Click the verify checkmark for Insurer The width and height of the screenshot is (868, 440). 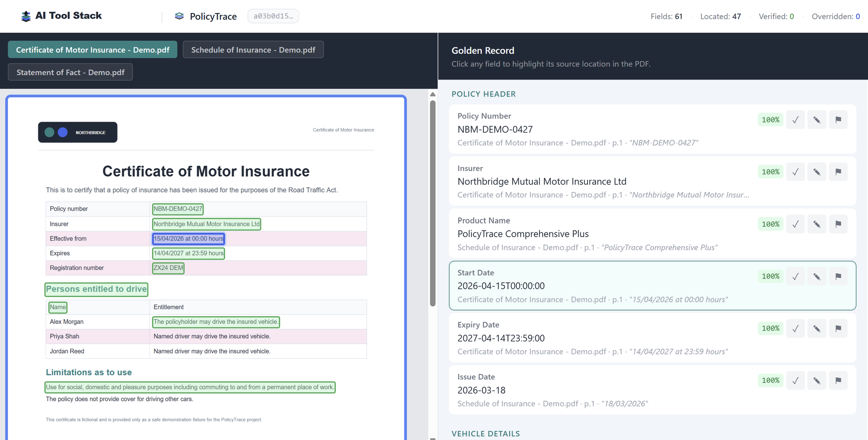pyautogui.click(x=795, y=172)
